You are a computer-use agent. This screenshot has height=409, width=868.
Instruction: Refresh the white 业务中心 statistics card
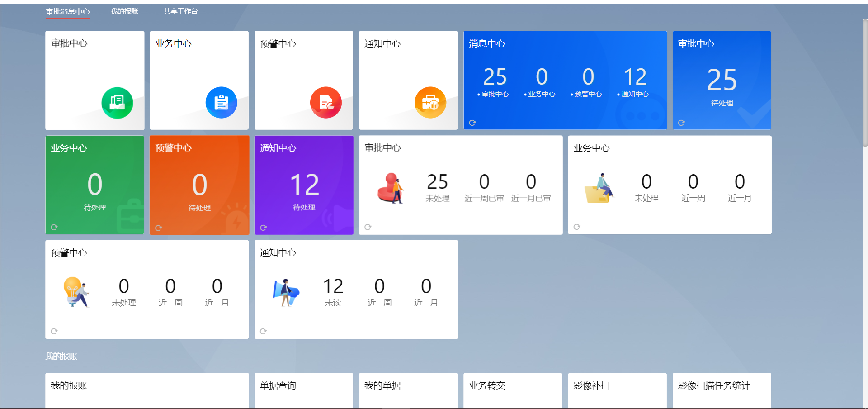point(577,227)
